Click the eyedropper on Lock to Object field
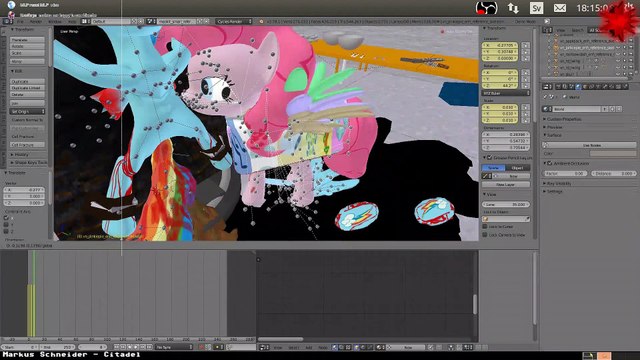640x360 pixels. point(527,219)
